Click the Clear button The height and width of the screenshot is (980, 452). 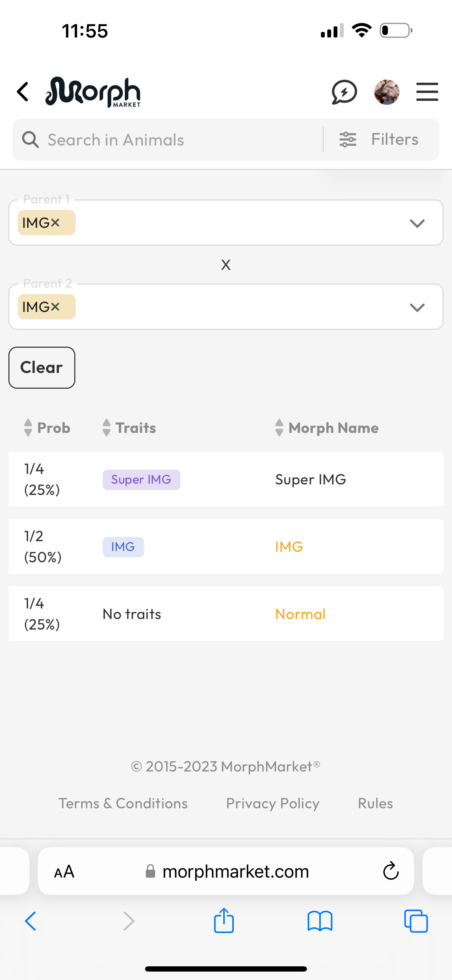(x=42, y=367)
